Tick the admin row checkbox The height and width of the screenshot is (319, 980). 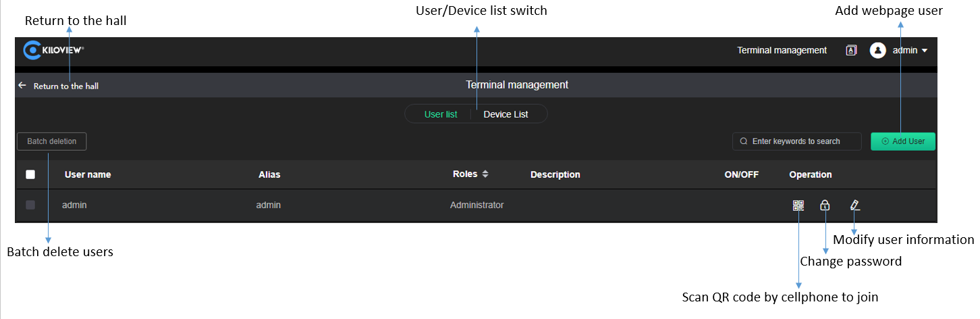coord(30,205)
